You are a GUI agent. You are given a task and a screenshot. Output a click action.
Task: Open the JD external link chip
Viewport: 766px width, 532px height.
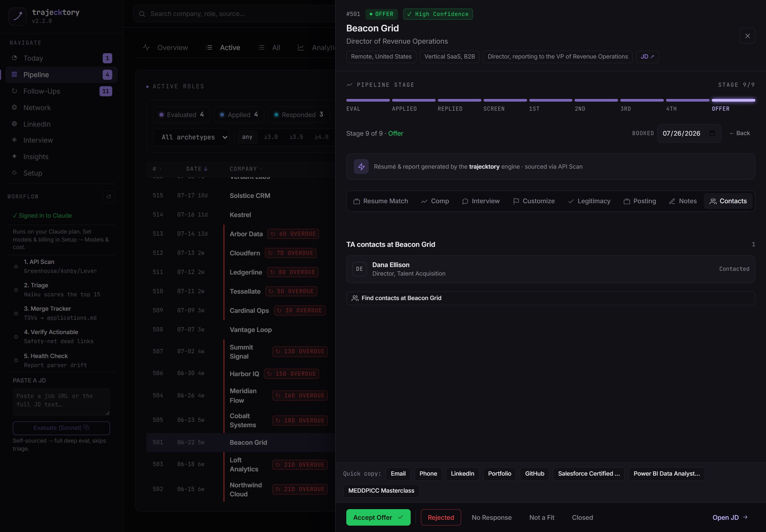(x=647, y=57)
